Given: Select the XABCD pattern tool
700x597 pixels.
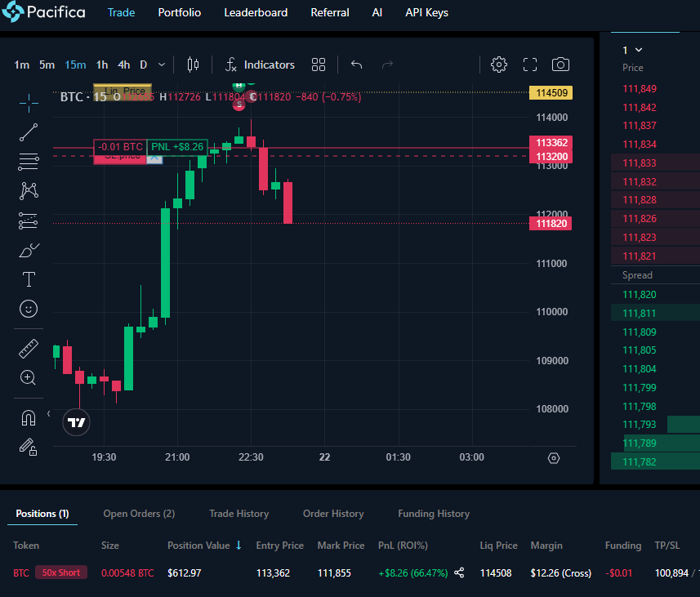Looking at the screenshot, I should coord(29,191).
